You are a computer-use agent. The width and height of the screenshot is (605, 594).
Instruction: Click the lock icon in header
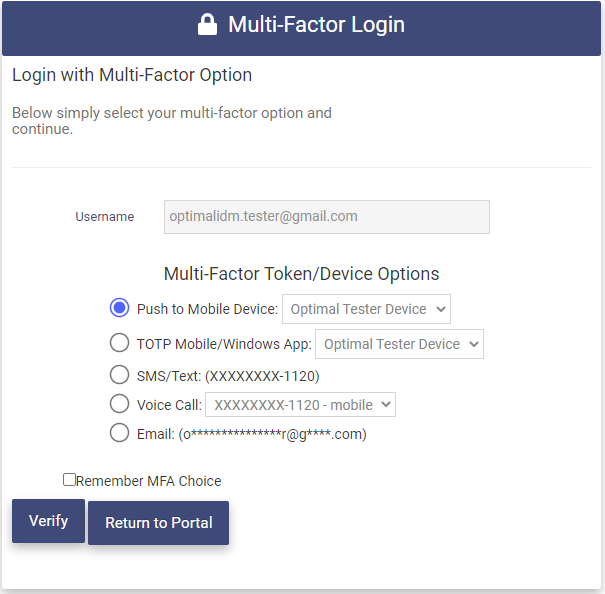(207, 25)
